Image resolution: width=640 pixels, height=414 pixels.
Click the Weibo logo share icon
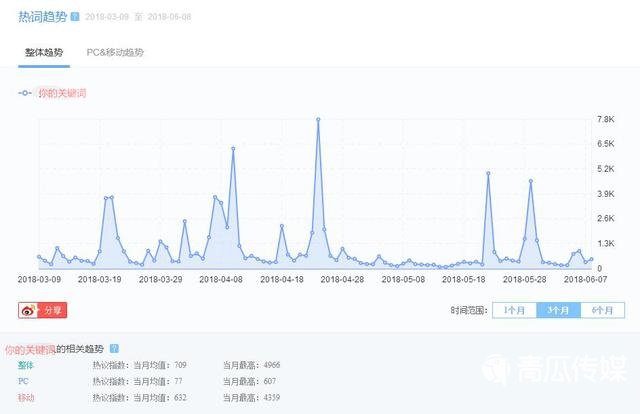(x=29, y=310)
